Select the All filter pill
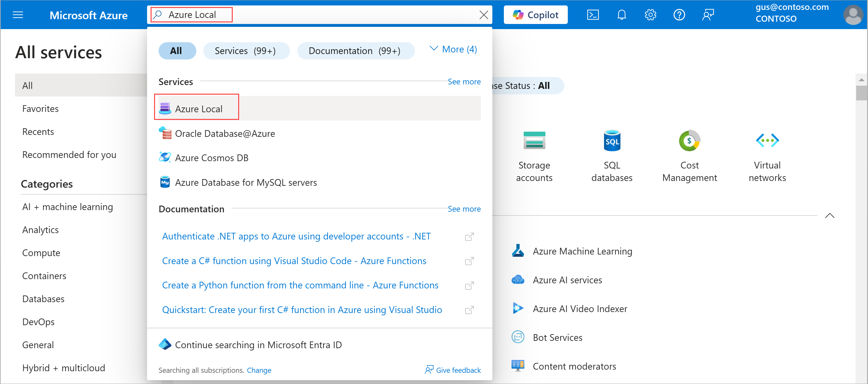Image resolution: width=868 pixels, height=384 pixels. [x=177, y=51]
